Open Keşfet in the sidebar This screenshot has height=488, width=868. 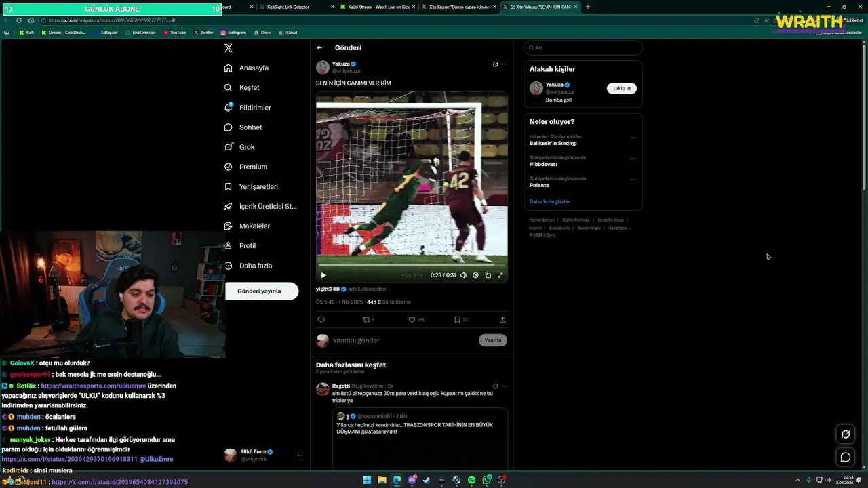point(242,88)
